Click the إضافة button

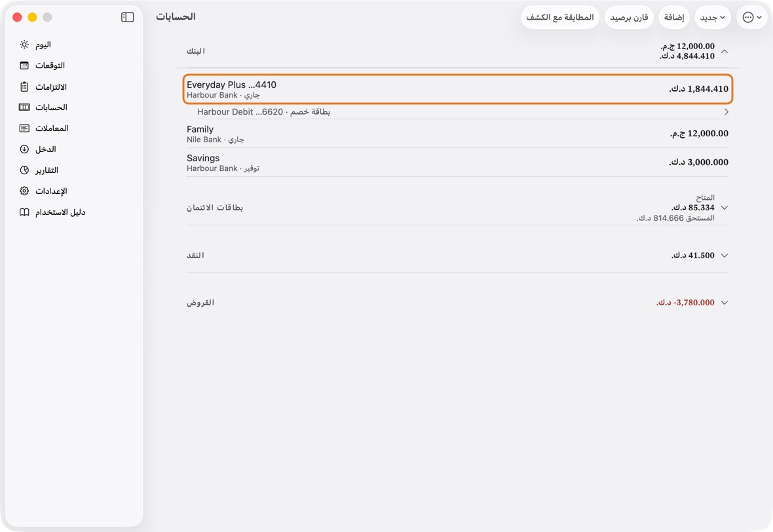coord(674,17)
